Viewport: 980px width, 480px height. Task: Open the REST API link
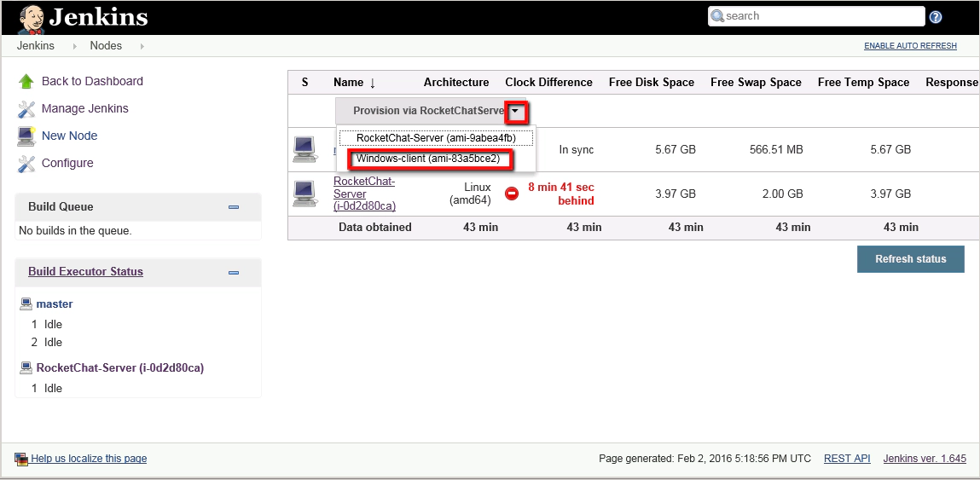tap(846, 459)
